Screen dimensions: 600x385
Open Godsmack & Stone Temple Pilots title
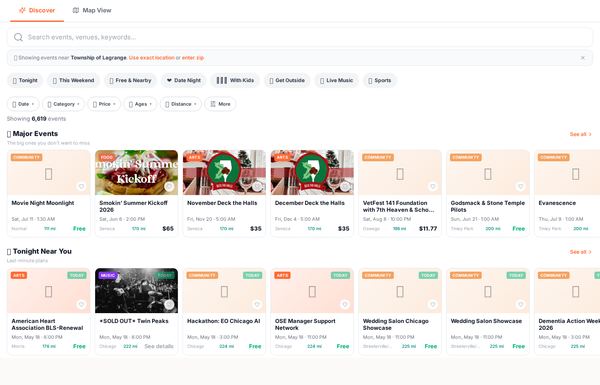pyautogui.click(x=488, y=206)
